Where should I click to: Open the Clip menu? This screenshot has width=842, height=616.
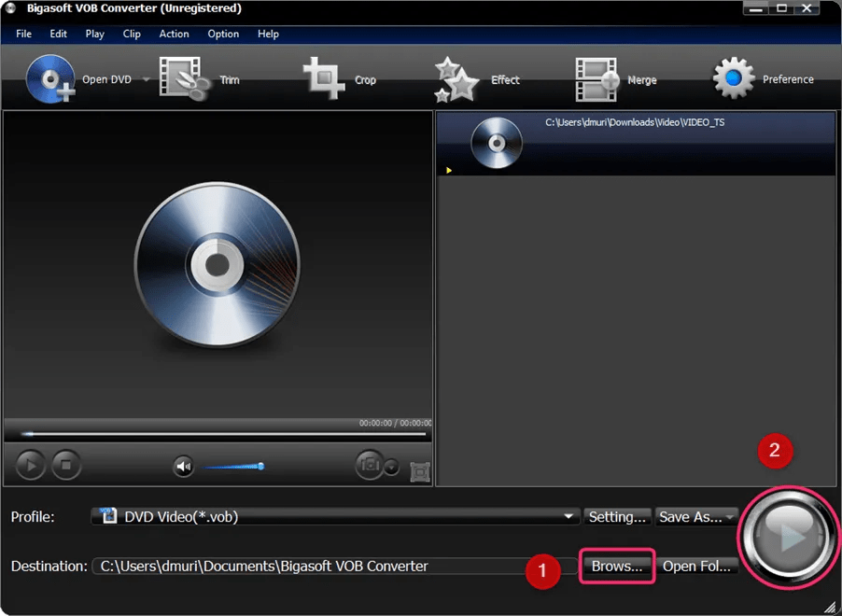click(132, 34)
